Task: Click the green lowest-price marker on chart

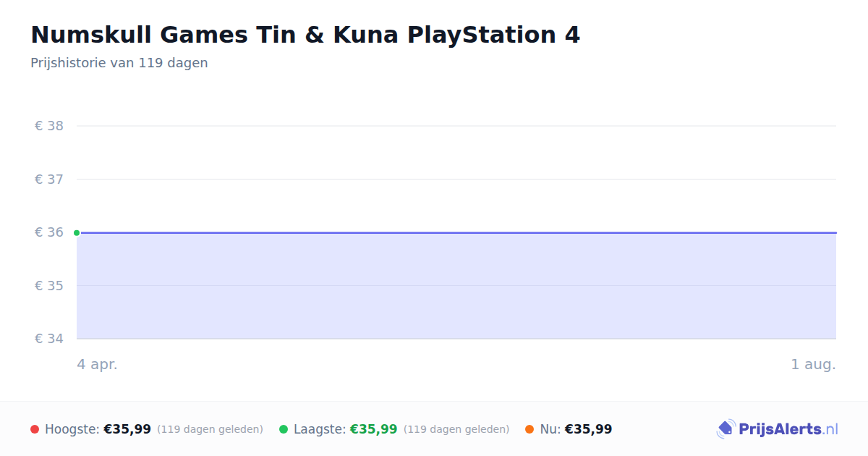Action: click(77, 232)
